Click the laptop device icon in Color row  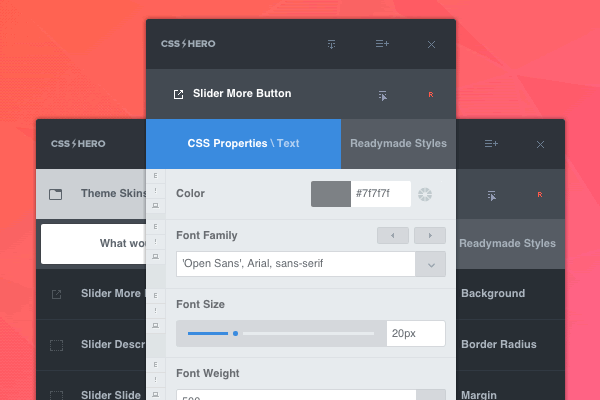(155, 206)
